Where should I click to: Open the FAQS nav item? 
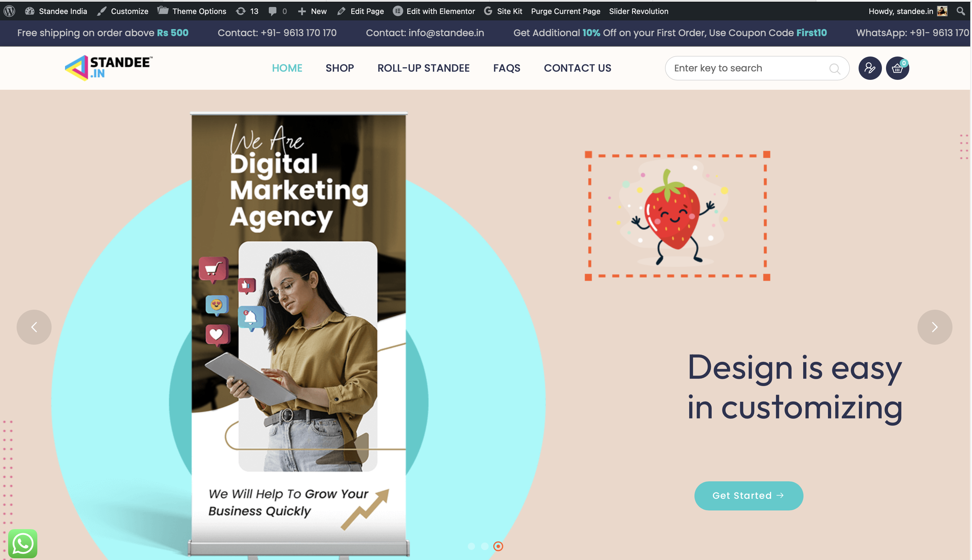[x=507, y=68]
